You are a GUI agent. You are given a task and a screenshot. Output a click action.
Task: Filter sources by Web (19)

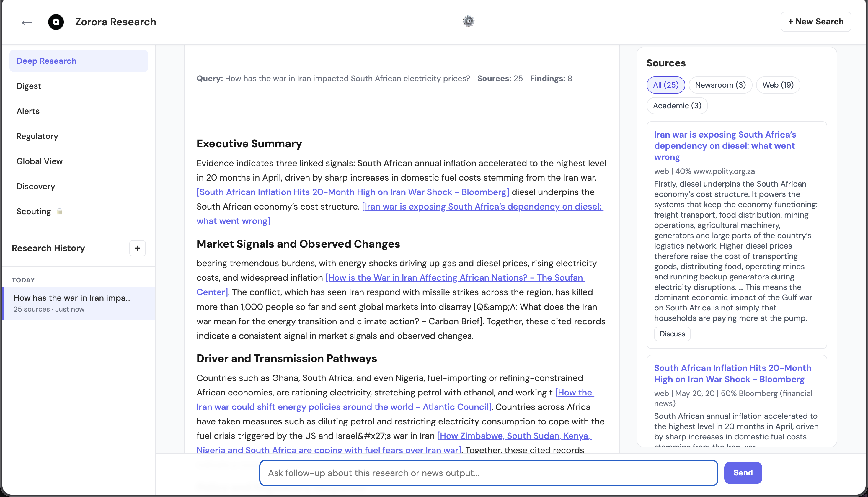click(778, 85)
